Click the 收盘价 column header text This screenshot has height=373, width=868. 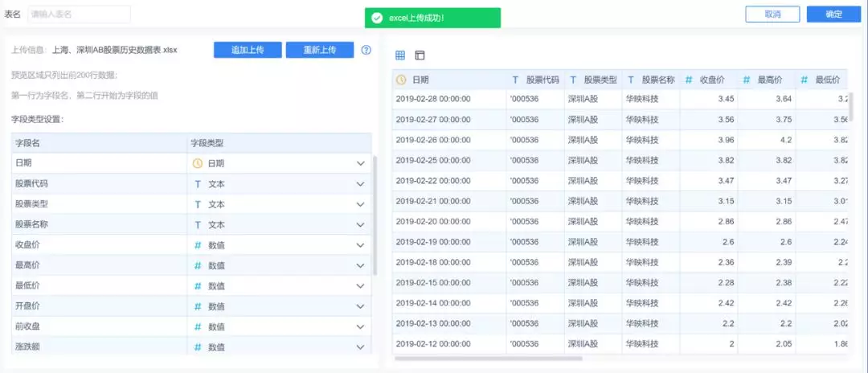(712, 80)
